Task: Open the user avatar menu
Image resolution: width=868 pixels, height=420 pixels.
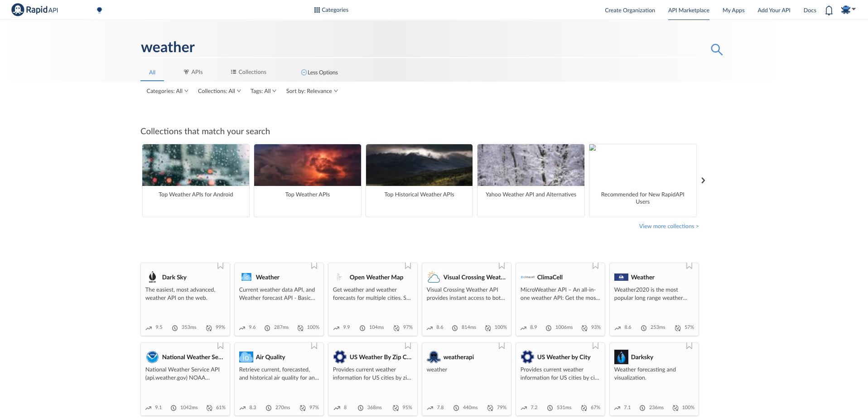Action: [x=848, y=10]
